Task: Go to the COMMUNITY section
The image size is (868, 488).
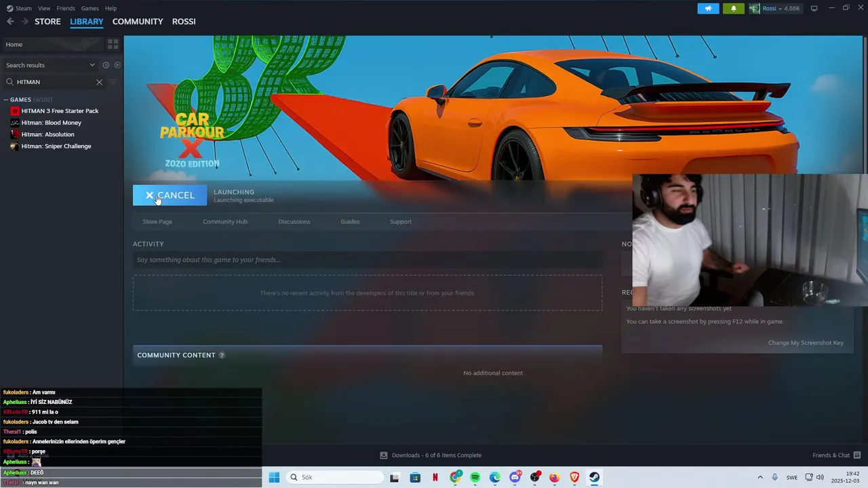Action: coord(138,22)
